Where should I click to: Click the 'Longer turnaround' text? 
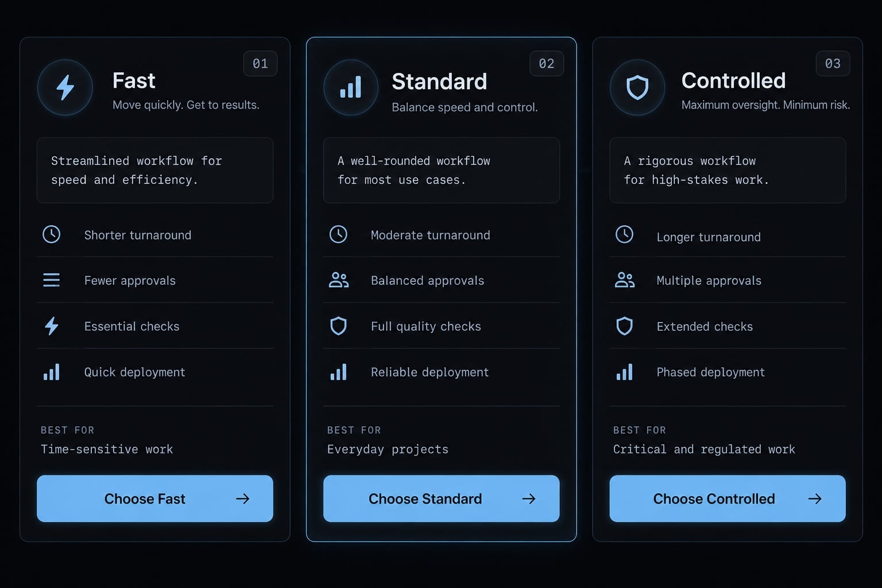[709, 237]
